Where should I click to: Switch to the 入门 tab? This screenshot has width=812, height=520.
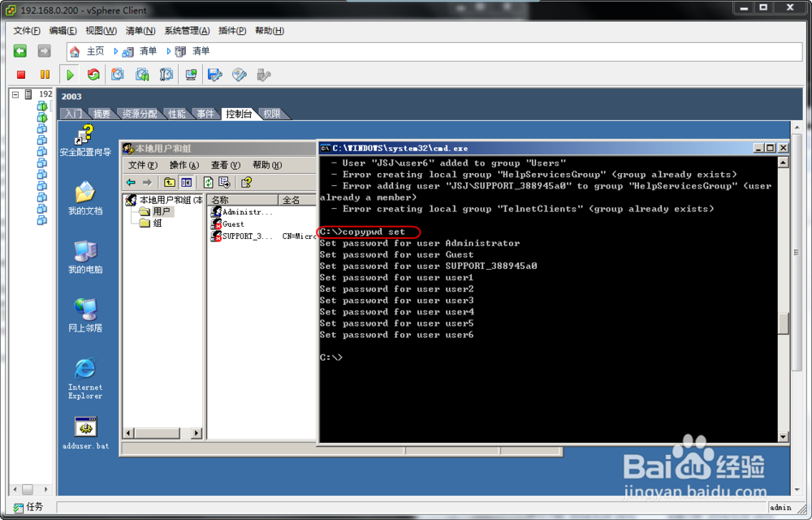(x=73, y=114)
